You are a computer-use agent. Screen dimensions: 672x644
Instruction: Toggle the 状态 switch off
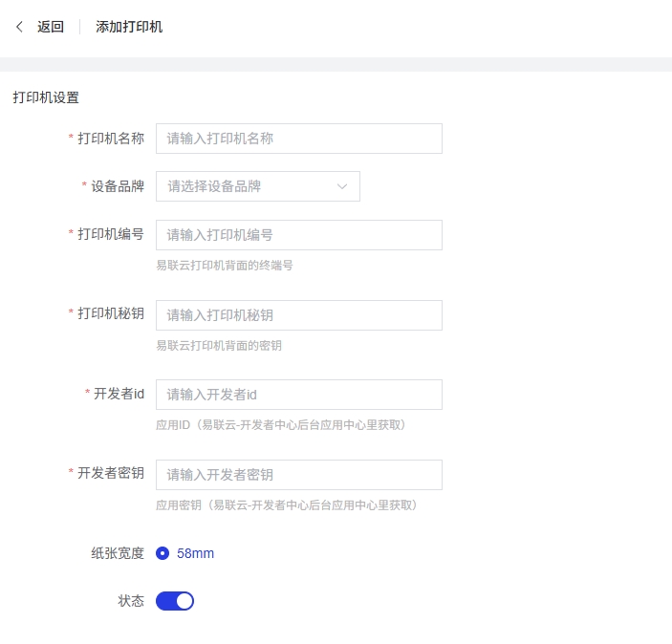click(175, 601)
